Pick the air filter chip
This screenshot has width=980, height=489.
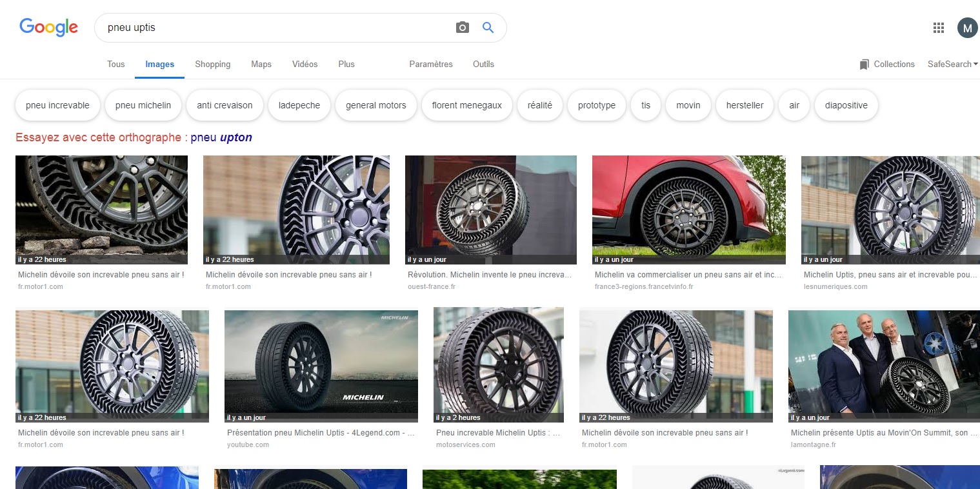pyautogui.click(x=794, y=105)
